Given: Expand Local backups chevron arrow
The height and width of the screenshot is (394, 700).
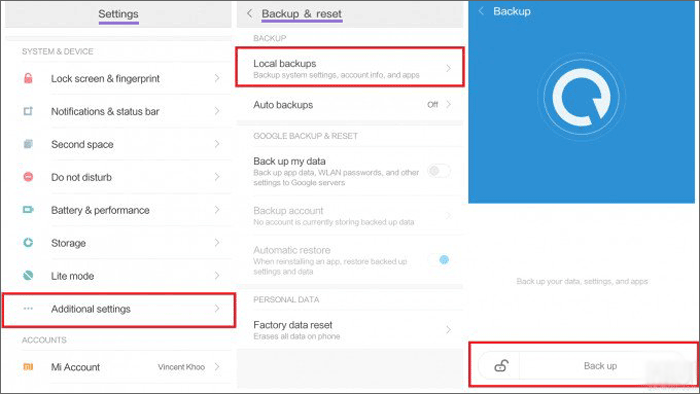Looking at the screenshot, I should [448, 68].
